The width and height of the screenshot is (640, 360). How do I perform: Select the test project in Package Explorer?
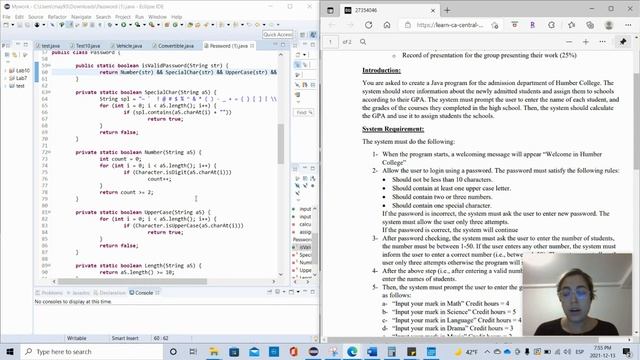click(17, 86)
